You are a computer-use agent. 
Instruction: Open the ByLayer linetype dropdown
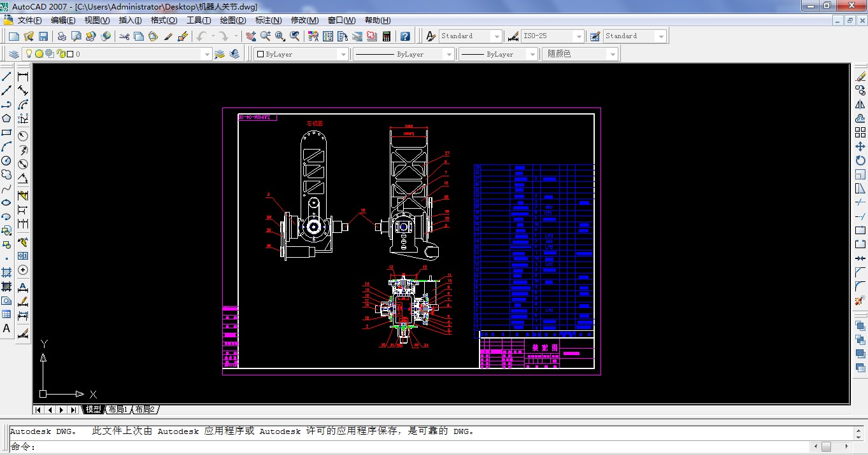point(449,54)
